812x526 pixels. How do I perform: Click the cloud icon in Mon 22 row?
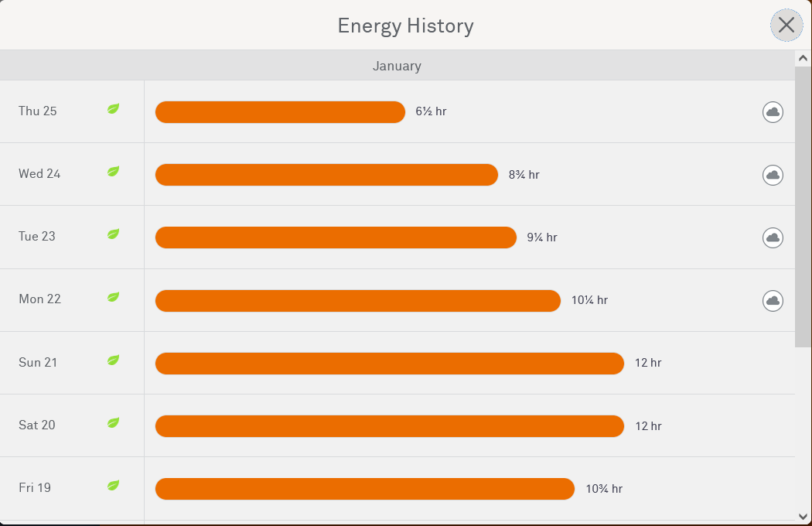point(773,300)
